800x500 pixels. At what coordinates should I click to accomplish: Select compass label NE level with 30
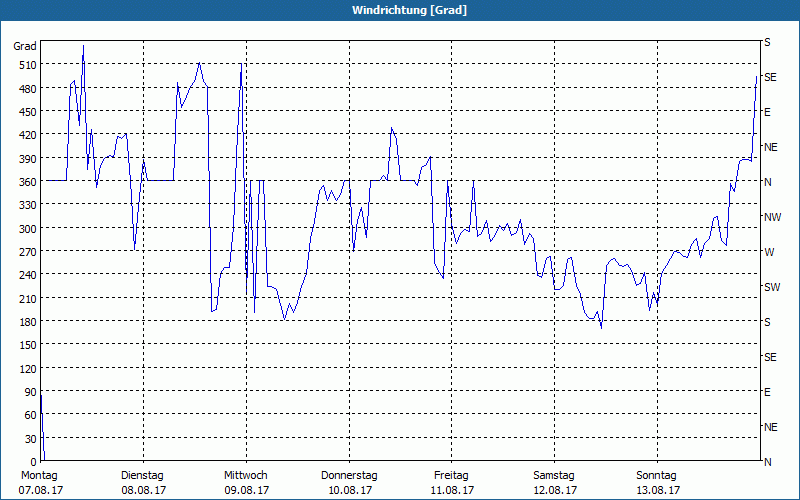click(x=771, y=427)
